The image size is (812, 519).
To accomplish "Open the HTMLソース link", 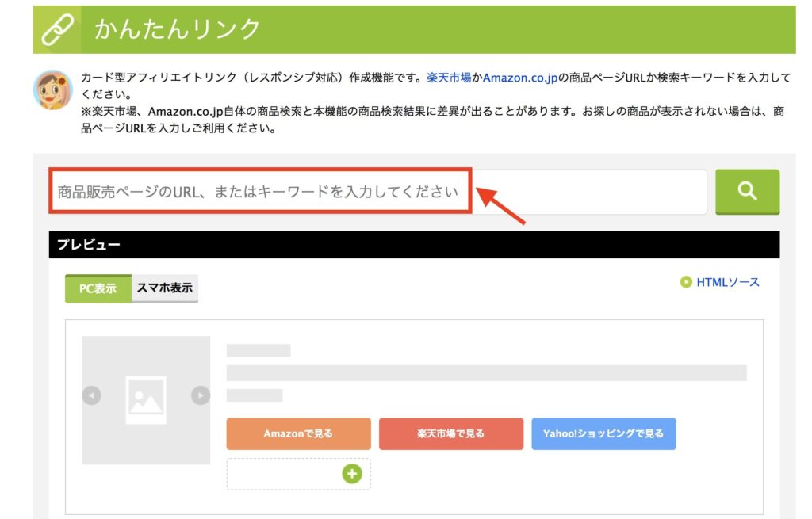I will (x=728, y=282).
